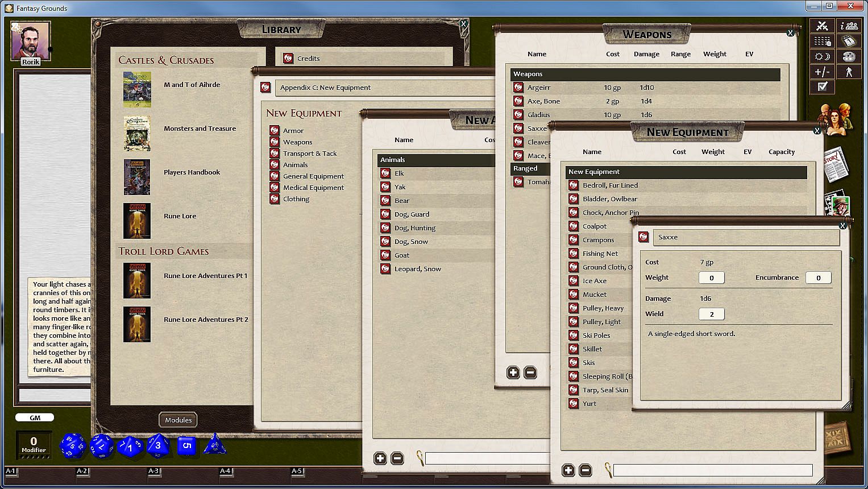Open the Gladius weapon link icon

[518, 114]
